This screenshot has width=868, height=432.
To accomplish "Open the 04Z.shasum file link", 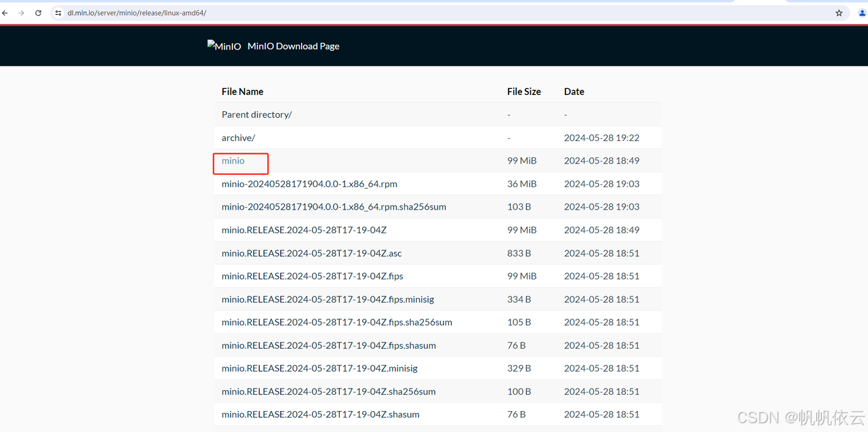I will [321, 414].
